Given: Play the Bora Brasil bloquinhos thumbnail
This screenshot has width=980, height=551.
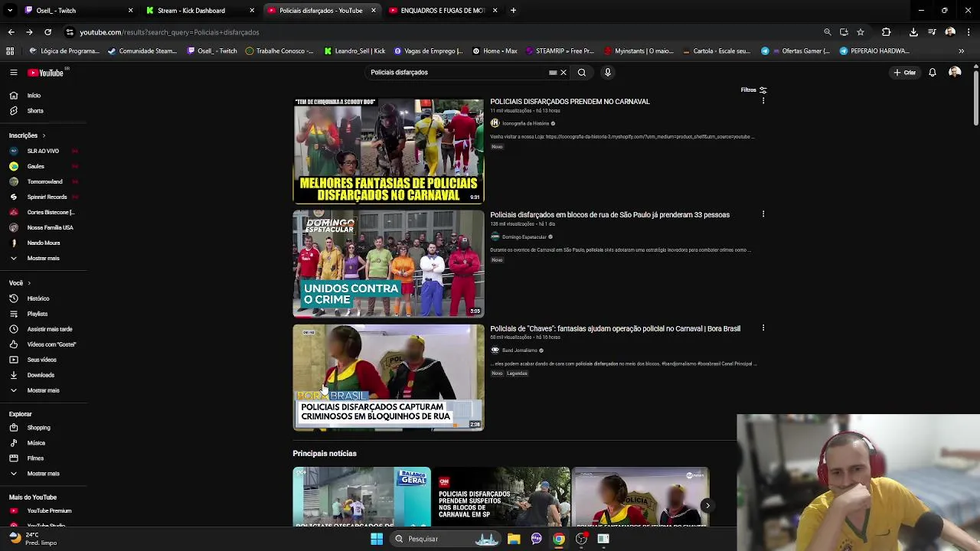Looking at the screenshot, I should click(388, 377).
